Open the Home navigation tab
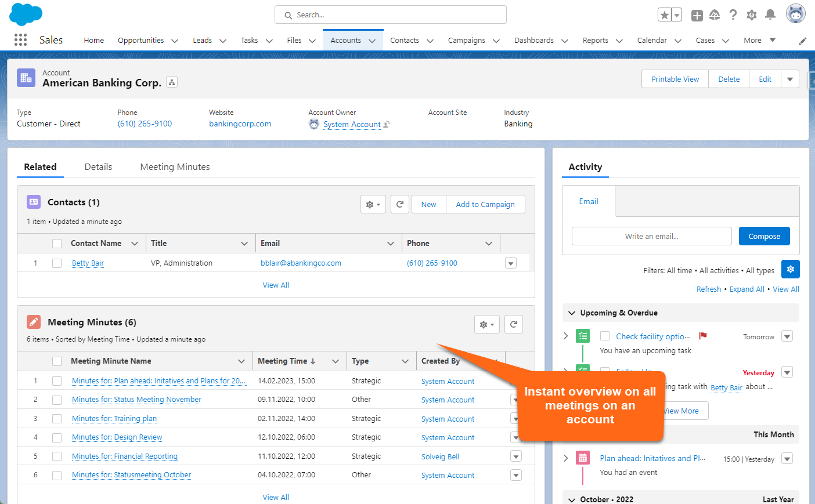 click(94, 40)
